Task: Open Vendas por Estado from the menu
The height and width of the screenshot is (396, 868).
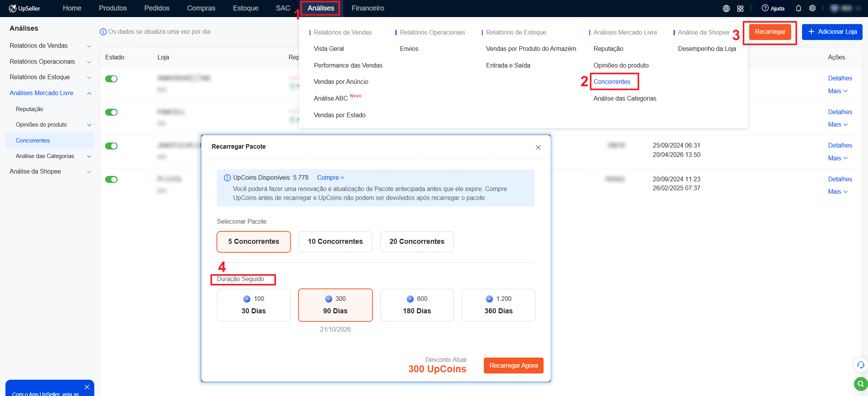Action: pos(340,115)
